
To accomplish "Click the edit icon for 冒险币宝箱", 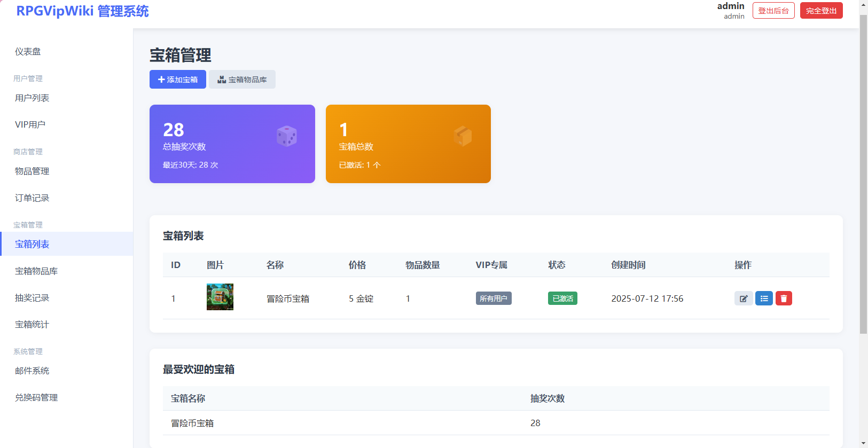I will 744,298.
